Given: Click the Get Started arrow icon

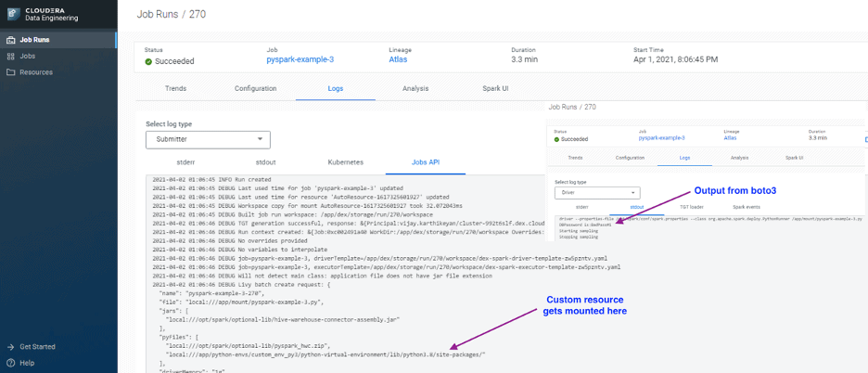Looking at the screenshot, I should pyautogui.click(x=11, y=347).
